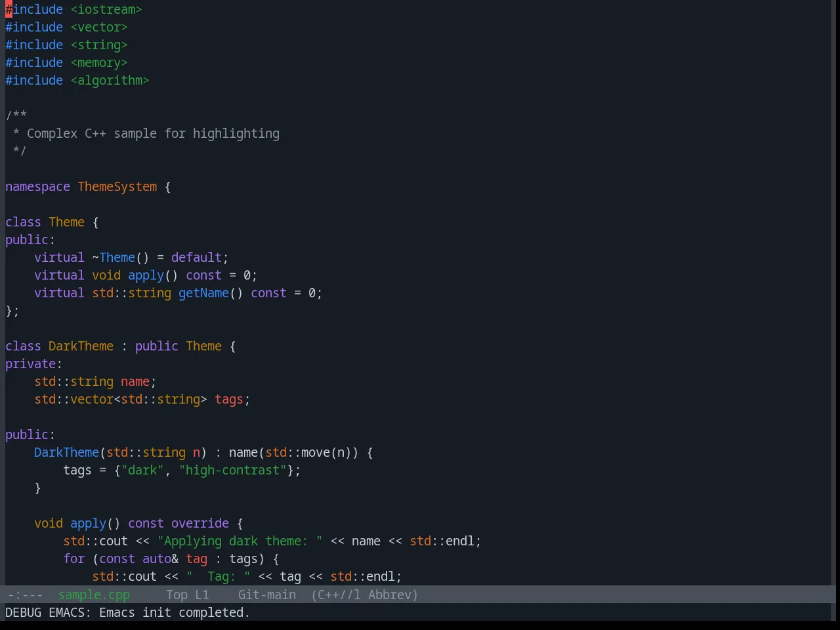This screenshot has height=630, width=840.
Task: Click the sample.cpp buffer name in mode line
Action: pyautogui.click(x=94, y=595)
